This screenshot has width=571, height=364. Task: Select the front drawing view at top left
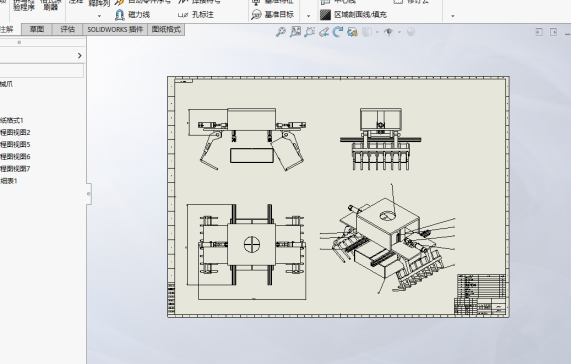tap(247, 139)
